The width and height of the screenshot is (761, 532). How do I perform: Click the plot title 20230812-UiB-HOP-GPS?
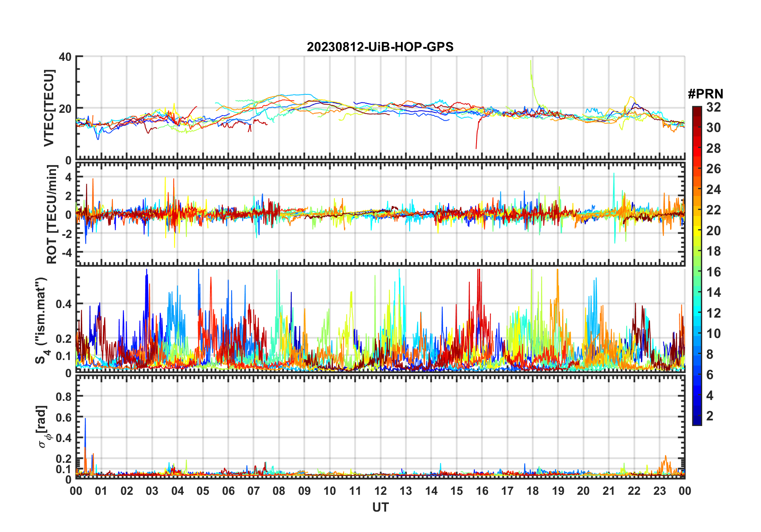[380, 47]
